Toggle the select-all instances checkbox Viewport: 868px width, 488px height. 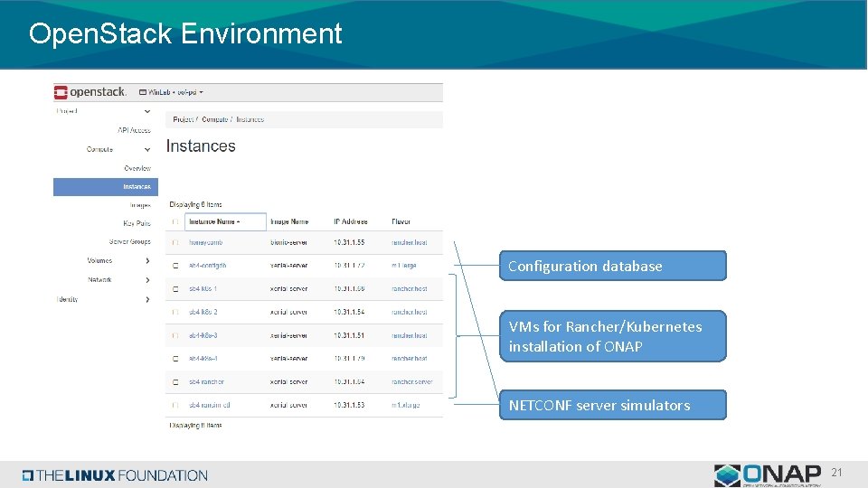point(175,222)
